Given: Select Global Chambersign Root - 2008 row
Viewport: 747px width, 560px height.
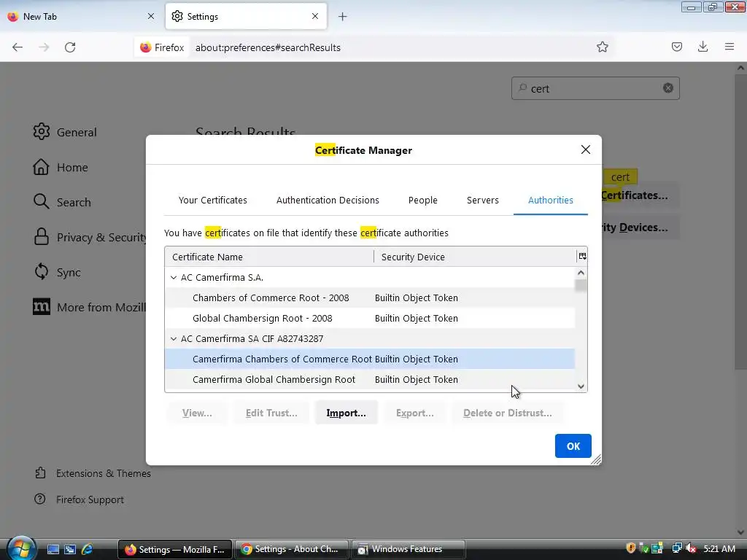Looking at the screenshot, I should (x=370, y=318).
